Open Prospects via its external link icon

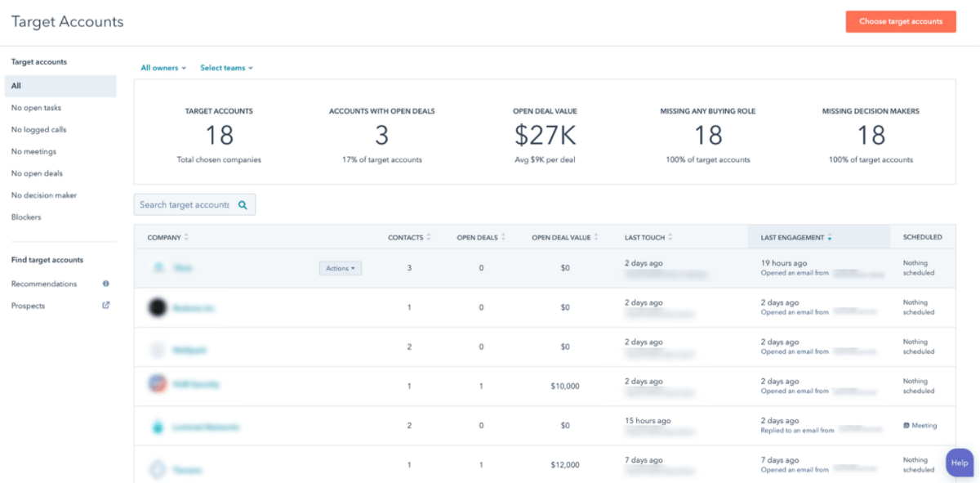[x=105, y=305]
